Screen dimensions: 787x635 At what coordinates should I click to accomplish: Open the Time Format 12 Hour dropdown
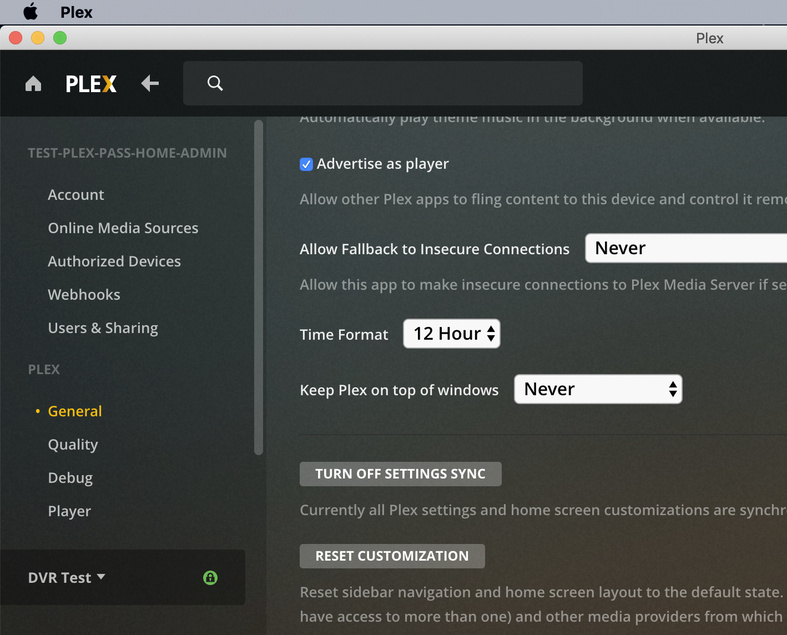[x=452, y=333]
